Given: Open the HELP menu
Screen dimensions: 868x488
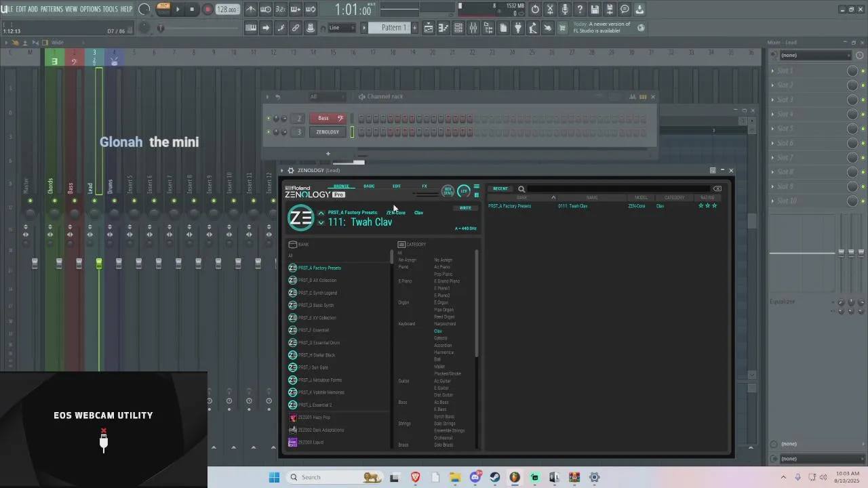Looking at the screenshot, I should pyautogui.click(x=127, y=9).
